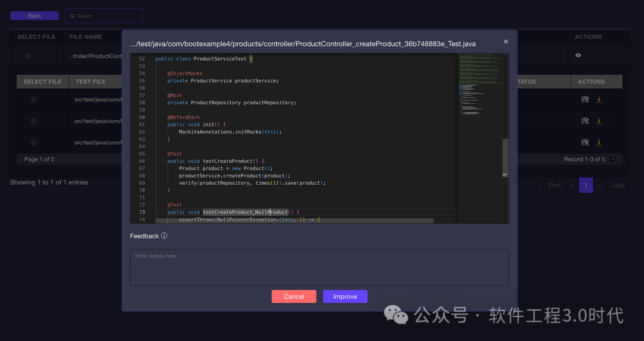Click the next arrow beside Record 1-3 of 5
644x341 pixels.
(x=612, y=159)
